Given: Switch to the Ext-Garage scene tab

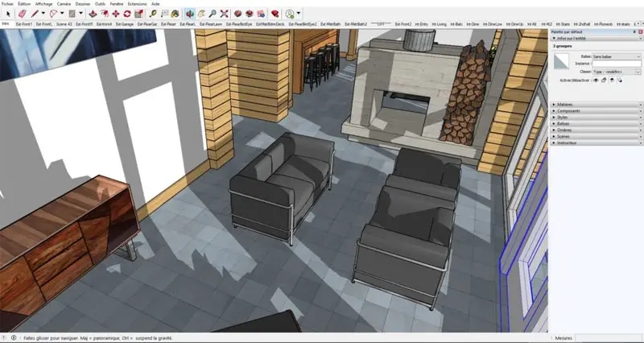Looking at the screenshot, I should (x=125, y=24).
